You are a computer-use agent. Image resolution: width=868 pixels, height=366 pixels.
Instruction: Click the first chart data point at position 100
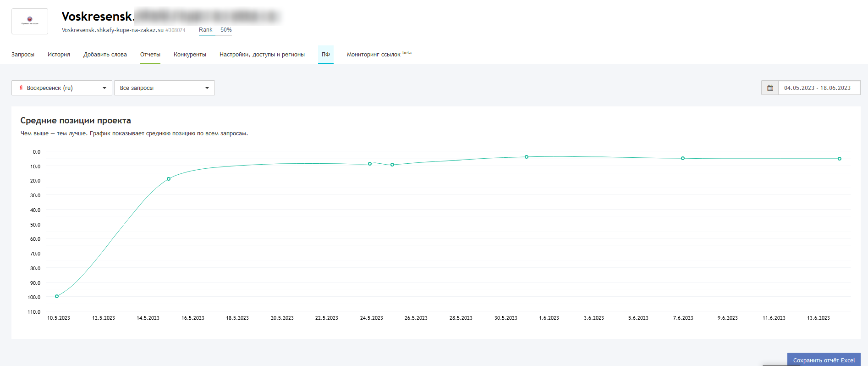click(x=57, y=296)
